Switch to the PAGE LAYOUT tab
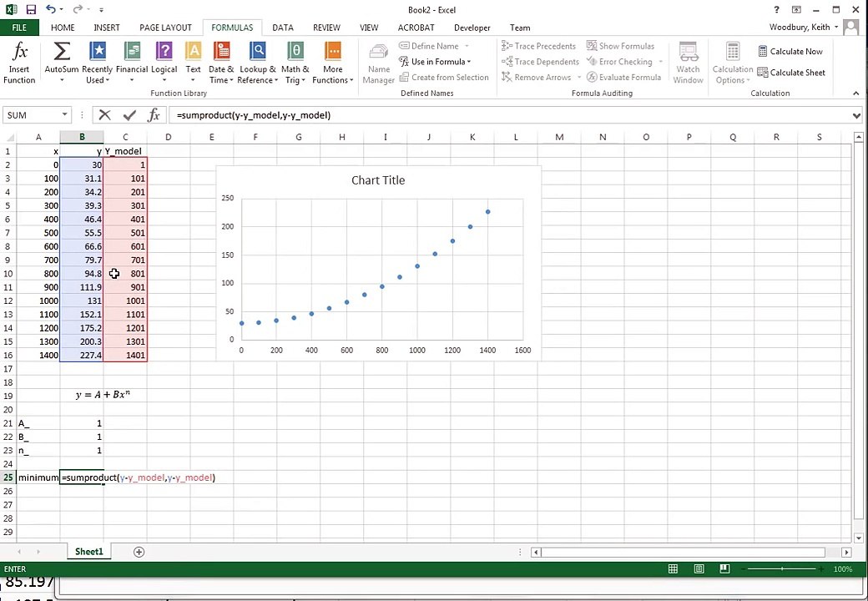Image resolution: width=868 pixels, height=601 pixels. (x=165, y=27)
